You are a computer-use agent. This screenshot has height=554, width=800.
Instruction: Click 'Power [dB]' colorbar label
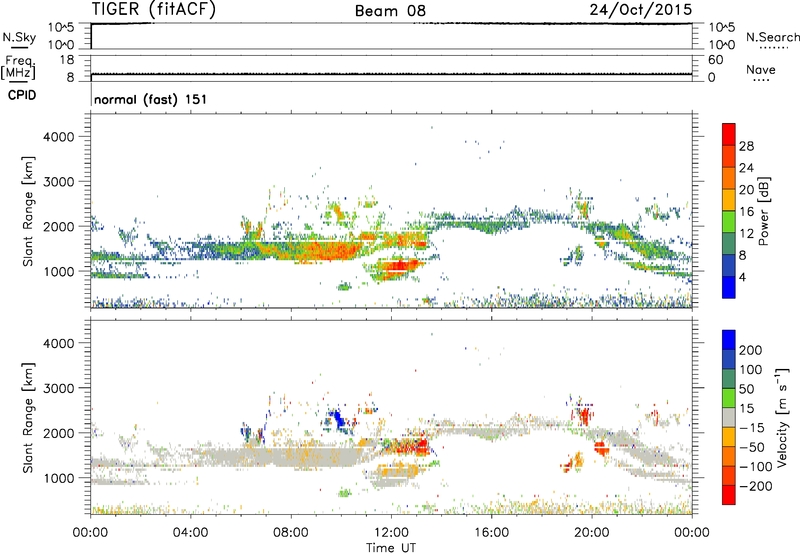[x=763, y=211]
